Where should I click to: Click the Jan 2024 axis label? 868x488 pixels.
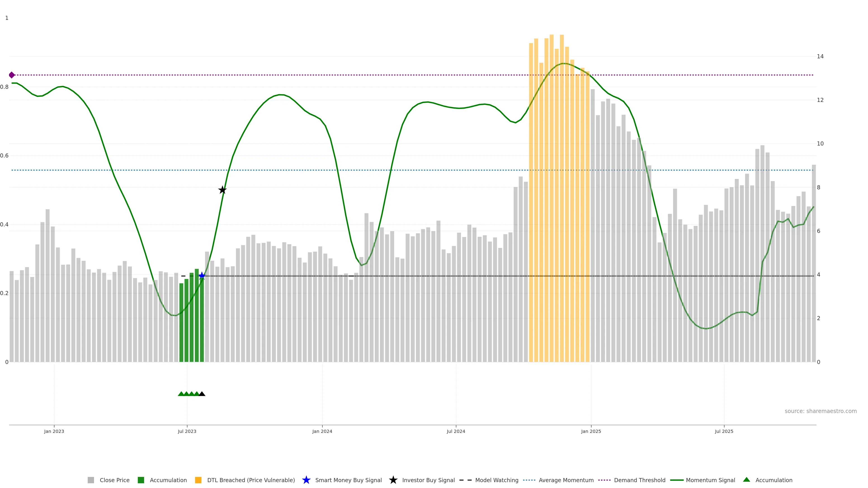(x=322, y=432)
